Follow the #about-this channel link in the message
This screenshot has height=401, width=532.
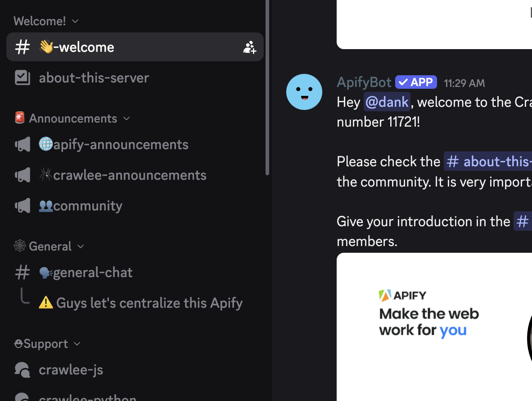488,161
